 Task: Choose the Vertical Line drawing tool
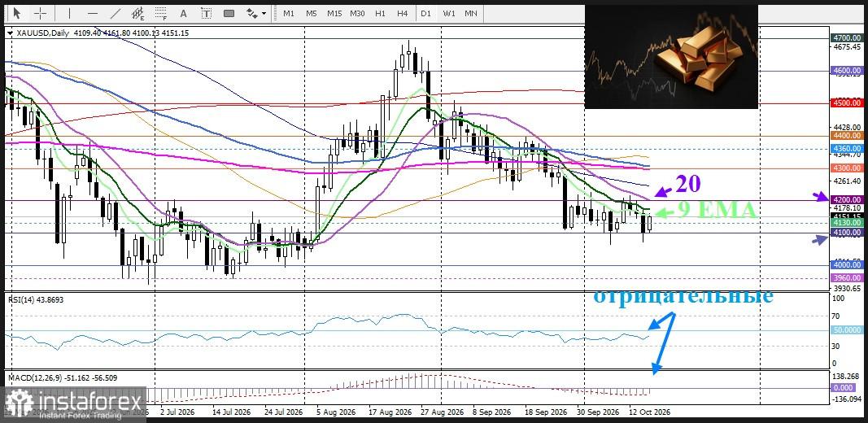[x=69, y=13]
